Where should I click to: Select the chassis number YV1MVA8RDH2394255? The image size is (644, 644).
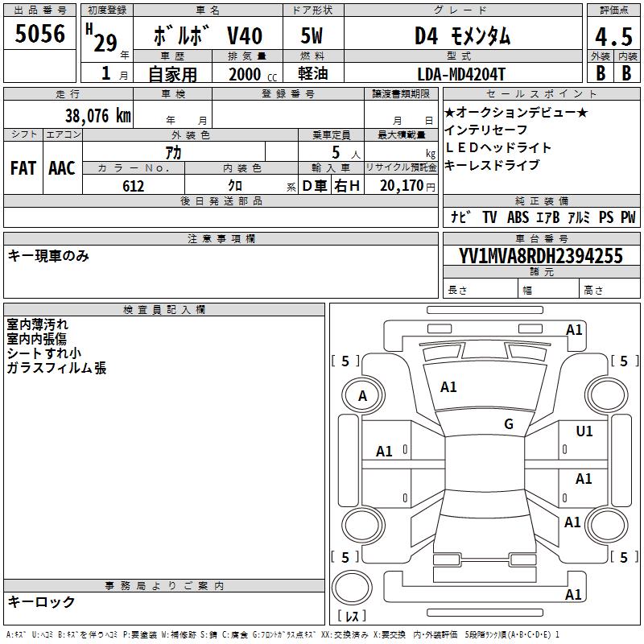click(540, 256)
